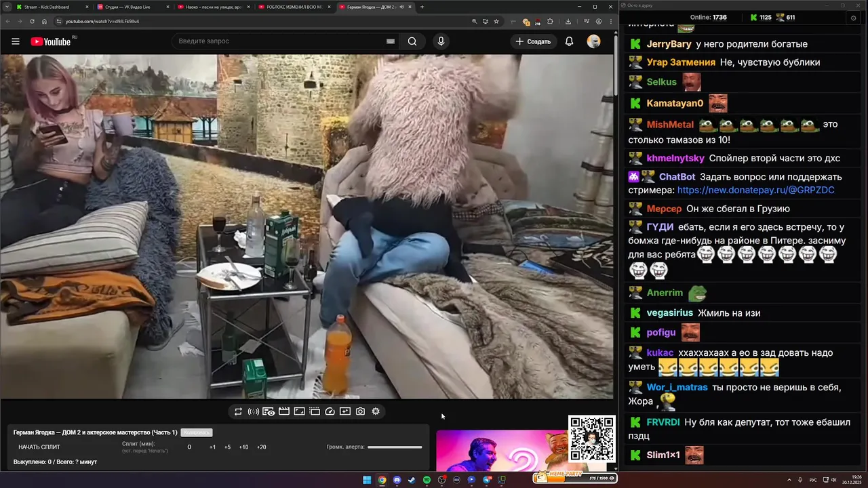Open Windows Start button

point(367,480)
